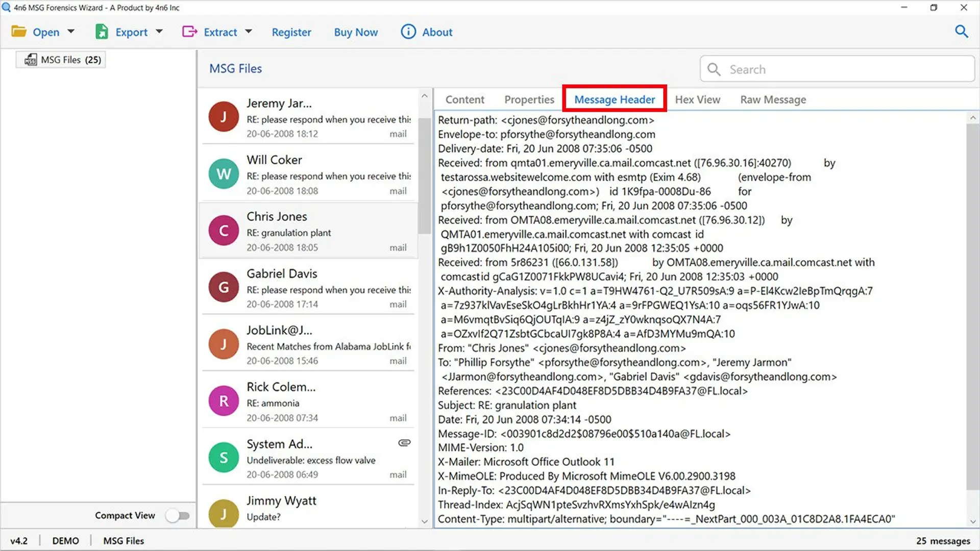Toggle the Compact View switch
Viewport: 980px width, 551px height.
tap(178, 515)
